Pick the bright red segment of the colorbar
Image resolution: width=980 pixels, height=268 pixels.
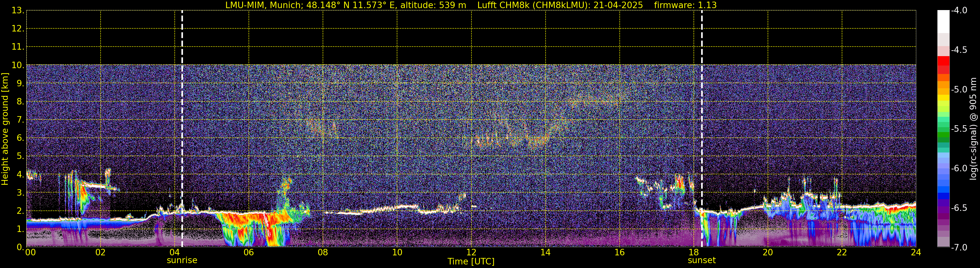[x=943, y=61]
